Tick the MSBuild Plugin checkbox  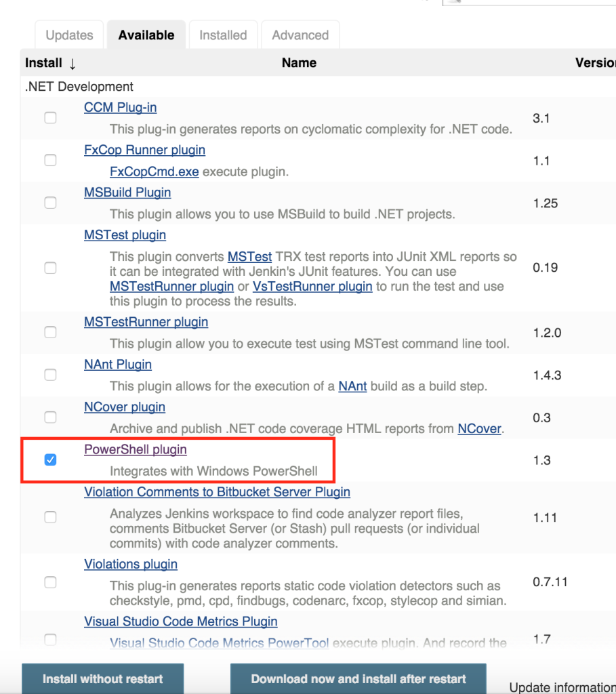[x=50, y=203]
